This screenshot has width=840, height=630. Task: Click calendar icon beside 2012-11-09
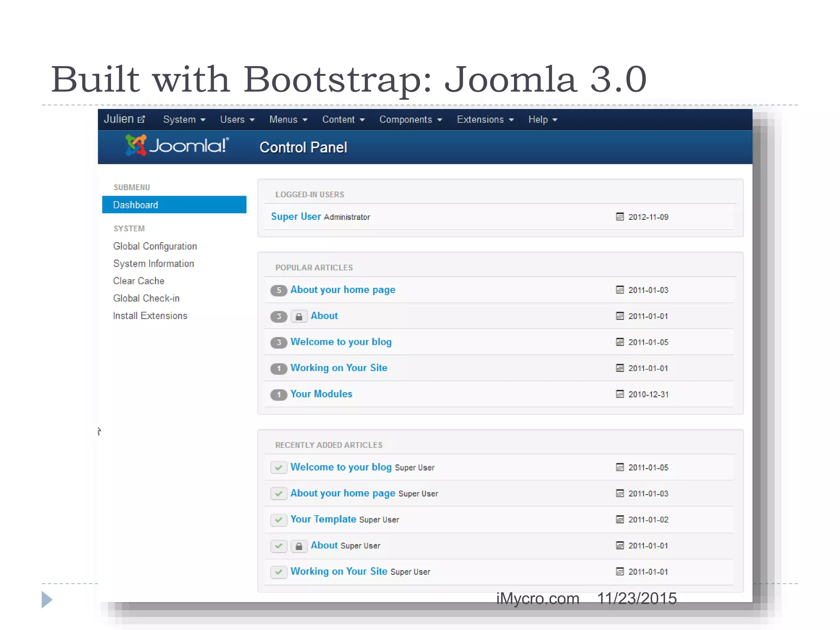tap(620, 217)
